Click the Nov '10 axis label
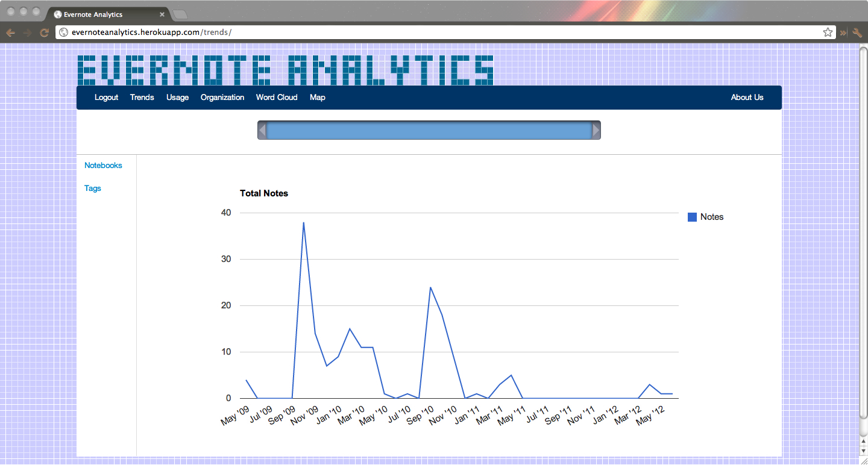The width and height of the screenshot is (868, 465). point(442,416)
